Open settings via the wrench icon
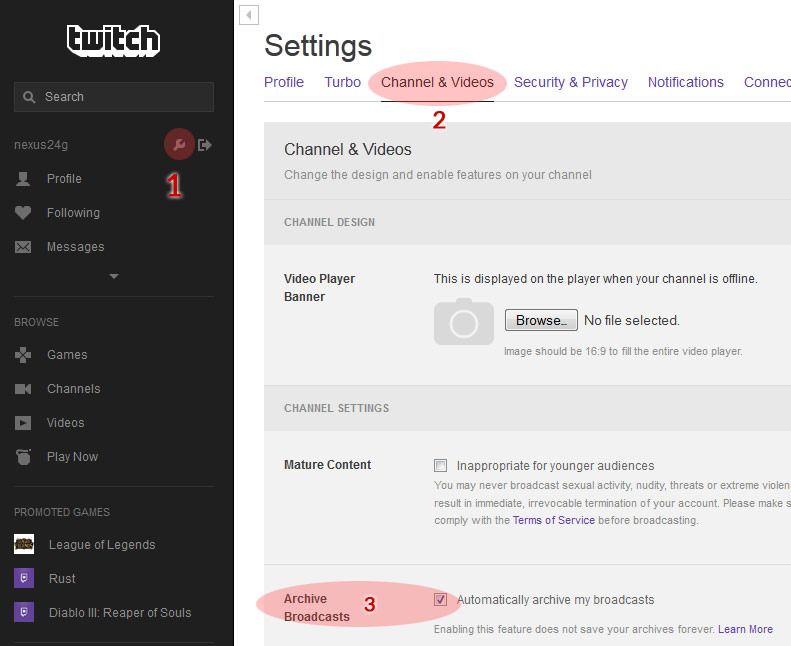 coord(179,145)
